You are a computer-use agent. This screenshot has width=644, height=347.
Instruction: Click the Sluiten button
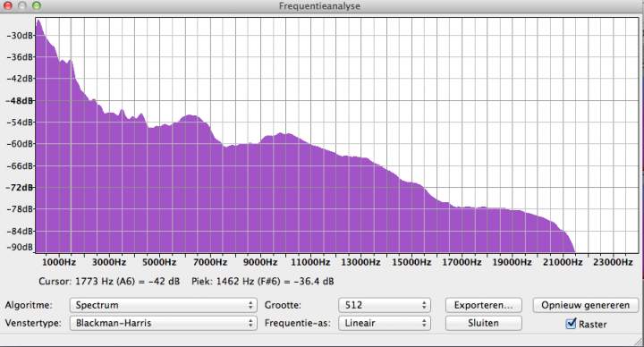click(x=483, y=323)
